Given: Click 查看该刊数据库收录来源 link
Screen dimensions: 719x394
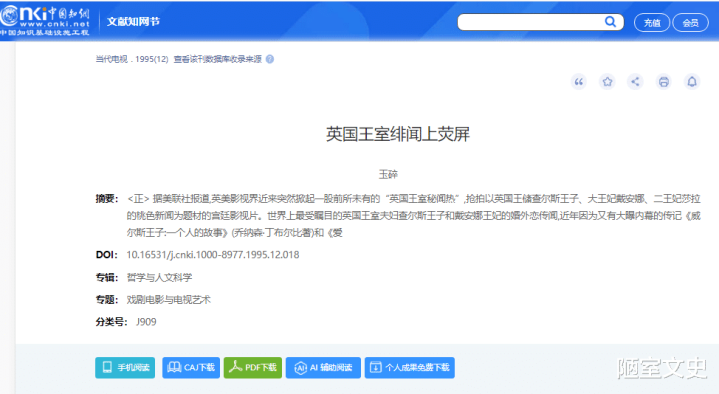Looking at the screenshot, I should (217, 59).
